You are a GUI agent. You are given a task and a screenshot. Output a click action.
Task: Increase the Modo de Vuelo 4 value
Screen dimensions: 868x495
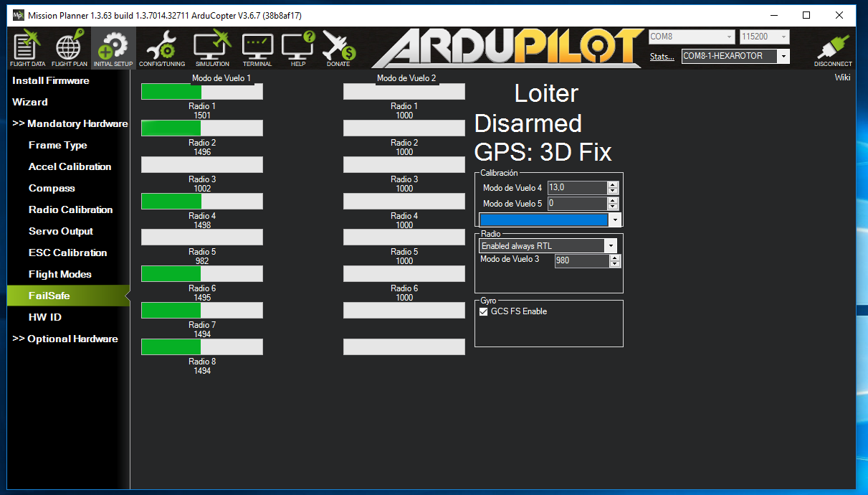612,184
